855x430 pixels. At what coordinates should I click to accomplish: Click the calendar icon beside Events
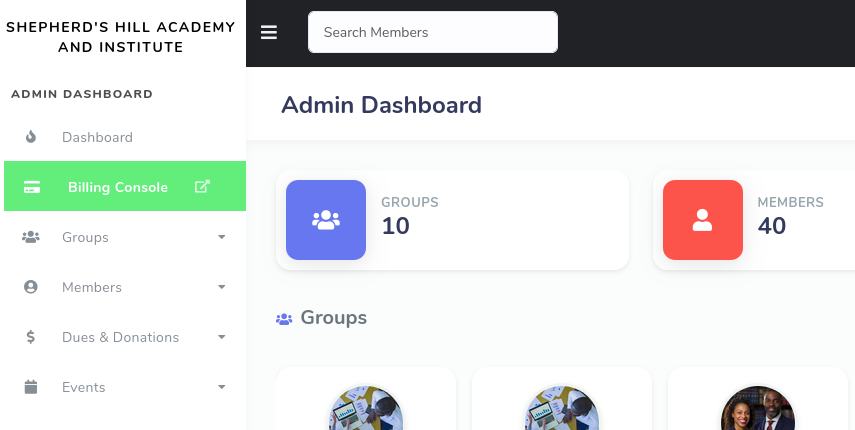pos(31,387)
